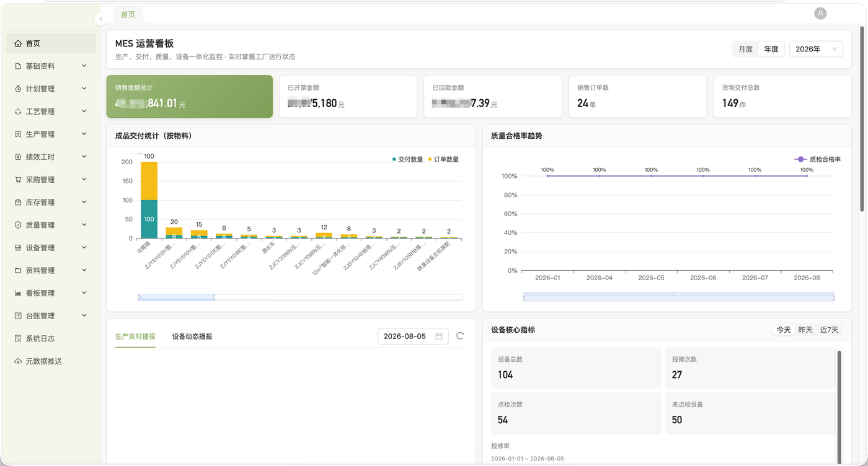Show equipment metrics for 近7天
This screenshot has height=466, width=868.
(829, 330)
